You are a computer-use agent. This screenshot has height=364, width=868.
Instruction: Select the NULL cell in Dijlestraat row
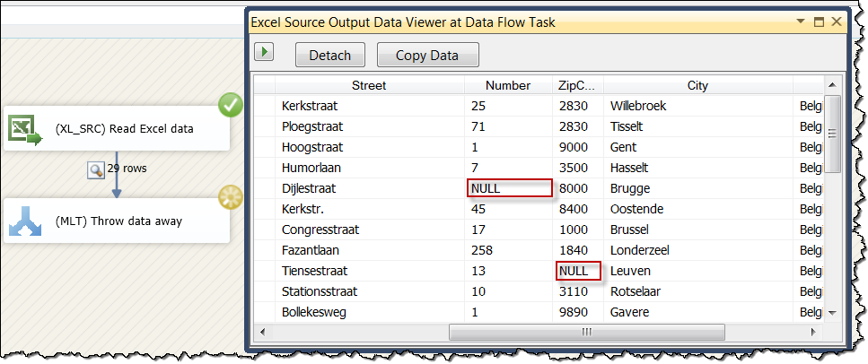pos(508,188)
